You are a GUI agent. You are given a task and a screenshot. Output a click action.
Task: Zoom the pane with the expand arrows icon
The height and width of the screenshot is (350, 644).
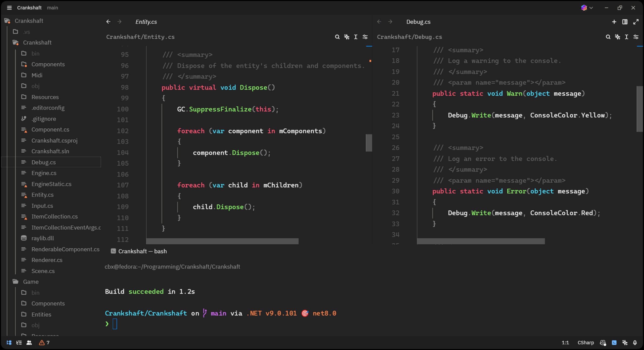636,22
